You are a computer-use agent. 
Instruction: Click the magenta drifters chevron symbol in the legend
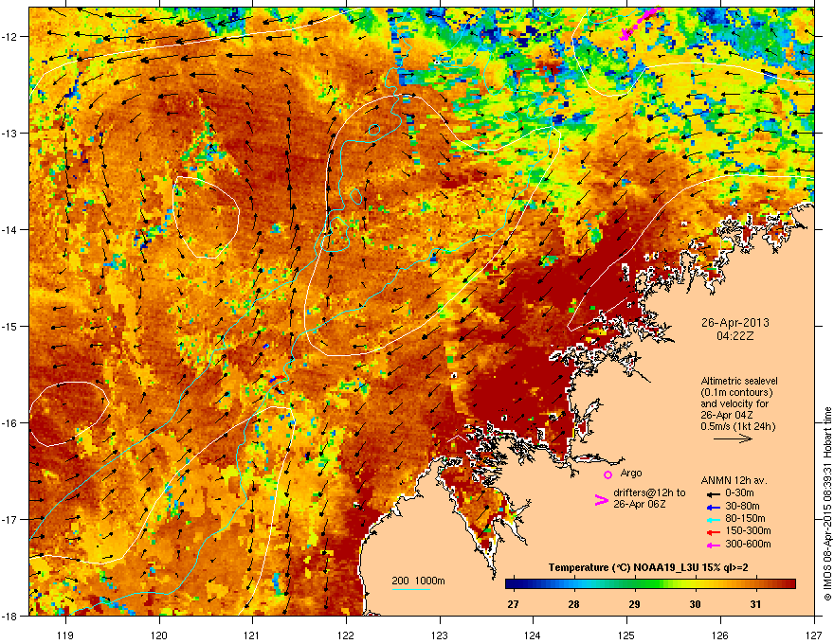point(601,499)
